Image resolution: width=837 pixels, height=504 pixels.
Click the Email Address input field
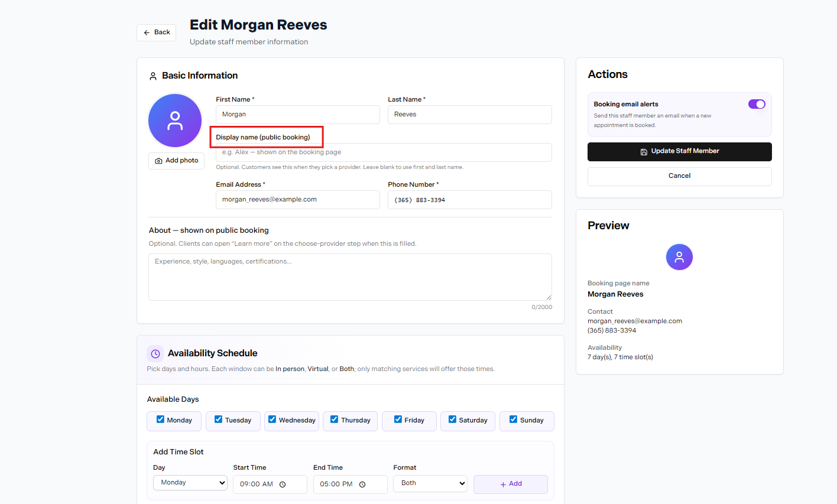coord(298,200)
